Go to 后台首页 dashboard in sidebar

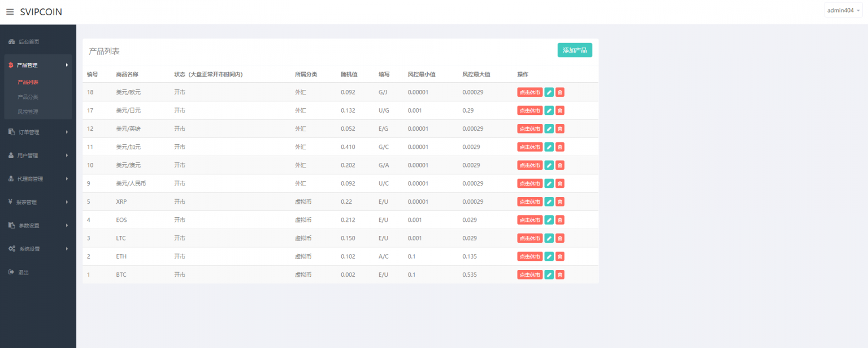(x=28, y=42)
